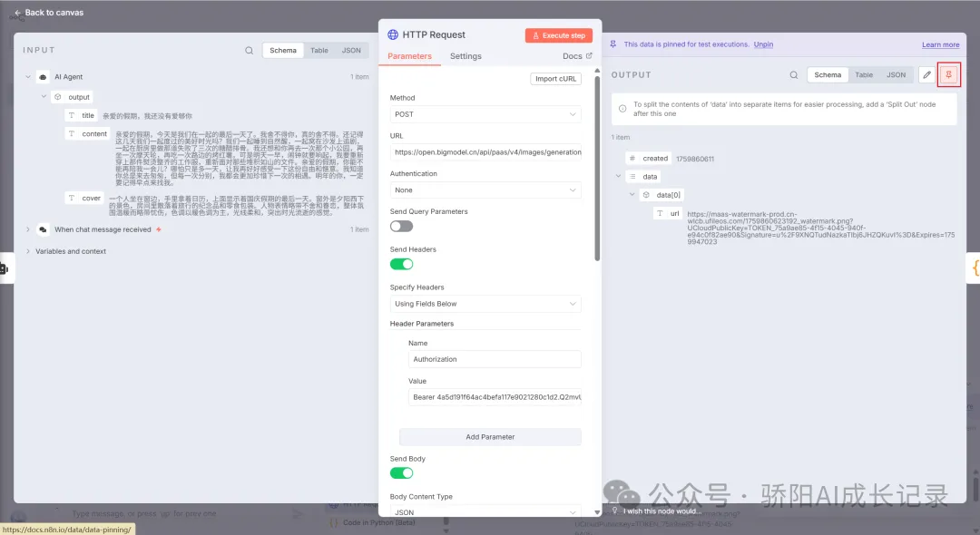Click the Unpin link
Screen dimensions: 980x535
763,44
